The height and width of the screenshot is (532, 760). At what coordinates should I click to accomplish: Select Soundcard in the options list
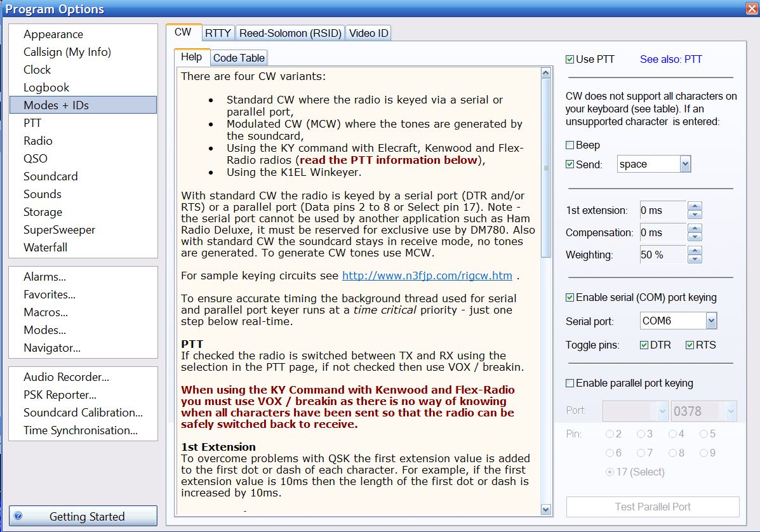tap(83, 176)
